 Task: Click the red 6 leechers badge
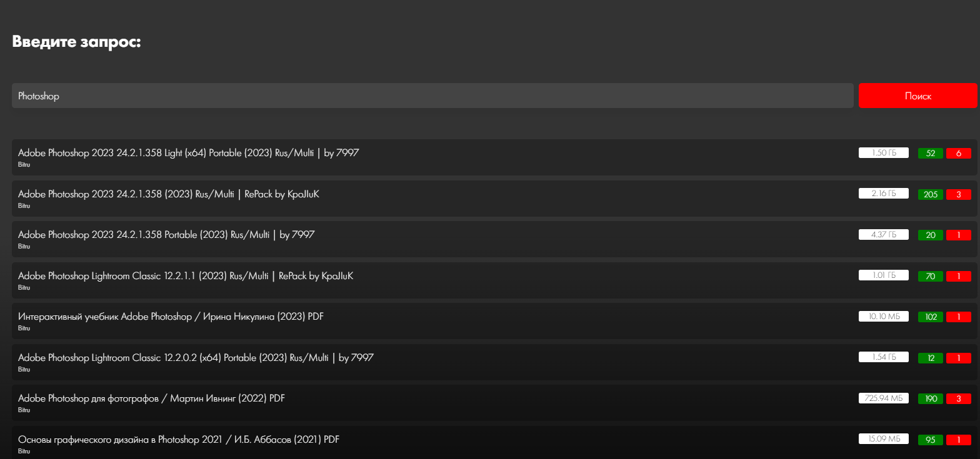tap(959, 153)
